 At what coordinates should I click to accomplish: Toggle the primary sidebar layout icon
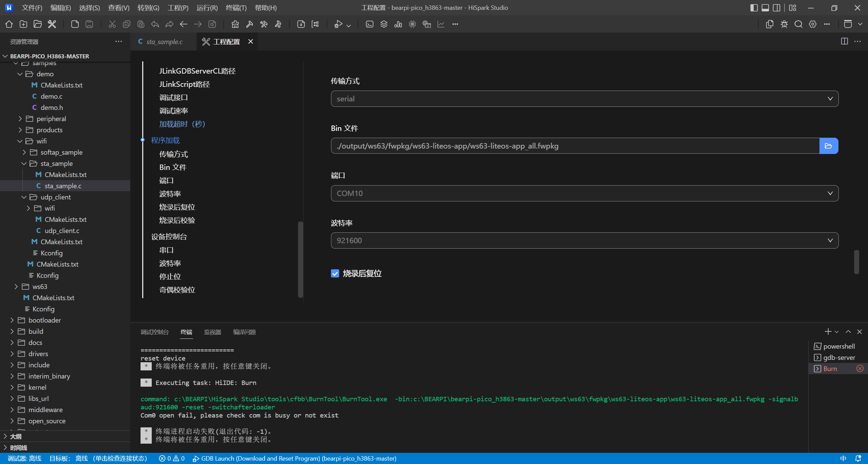point(754,7)
